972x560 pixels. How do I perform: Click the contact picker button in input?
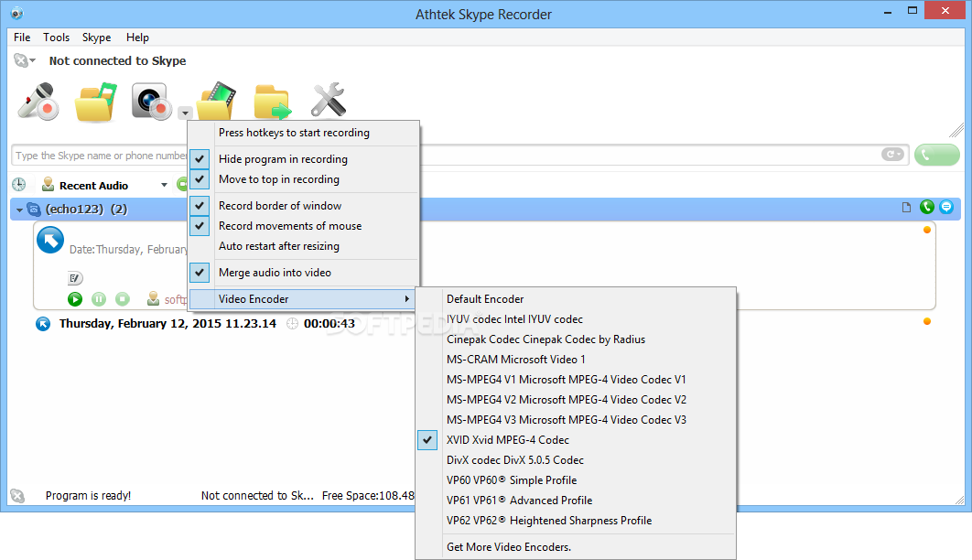click(892, 155)
